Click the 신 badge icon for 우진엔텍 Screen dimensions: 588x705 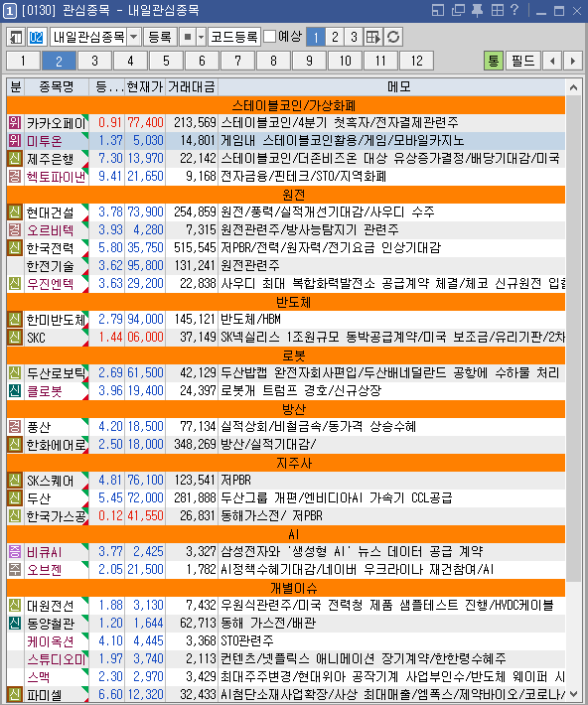click(15, 283)
